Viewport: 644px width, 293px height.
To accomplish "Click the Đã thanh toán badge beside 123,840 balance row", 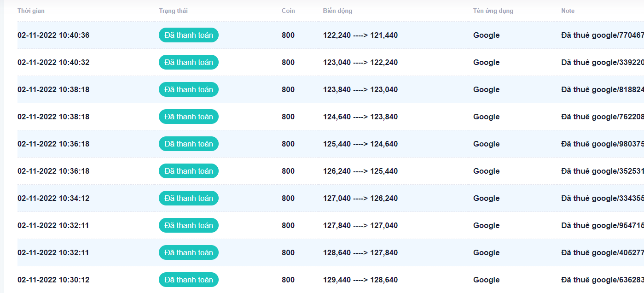I will tap(188, 89).
